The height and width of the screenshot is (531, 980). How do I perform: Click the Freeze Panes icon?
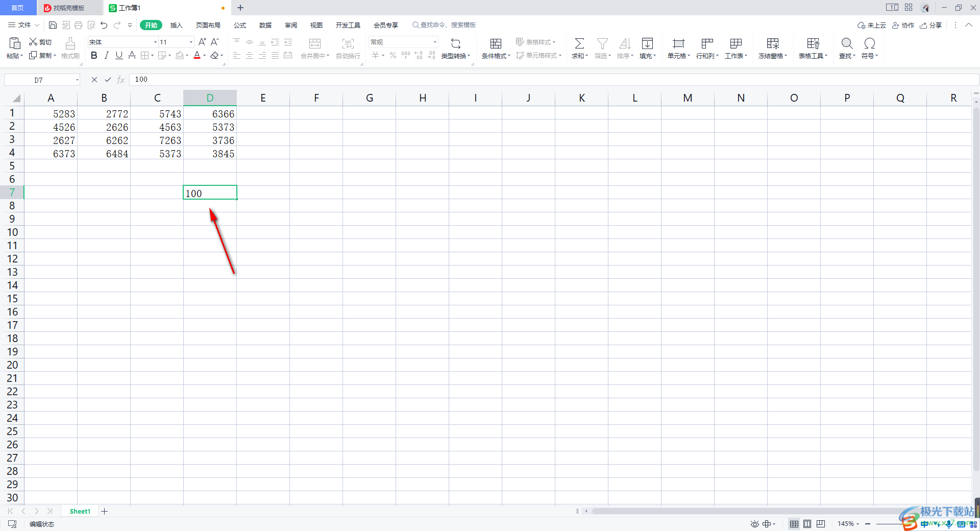point(773,44)
